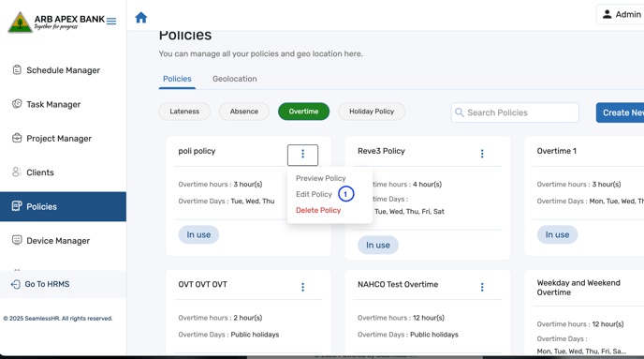Select the Lateness filter chip
The height and width of the screenshot is (359, 644).
(x=184, y=112)
